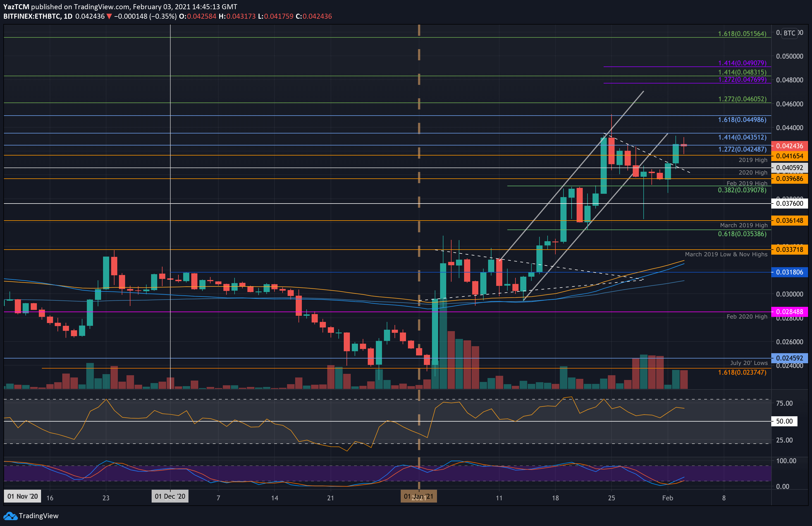Click the orange 0.039686 price label
Image resolution: width=812 pixels, height=526 pixels.
click(789, 178)
